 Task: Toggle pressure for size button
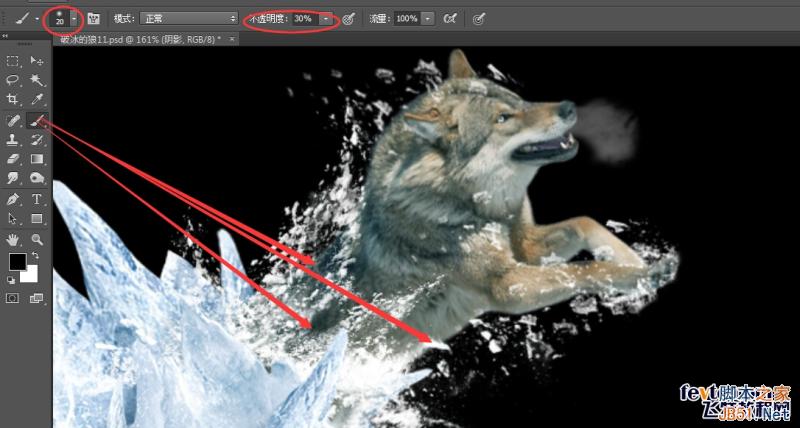[x=478, y=19]
